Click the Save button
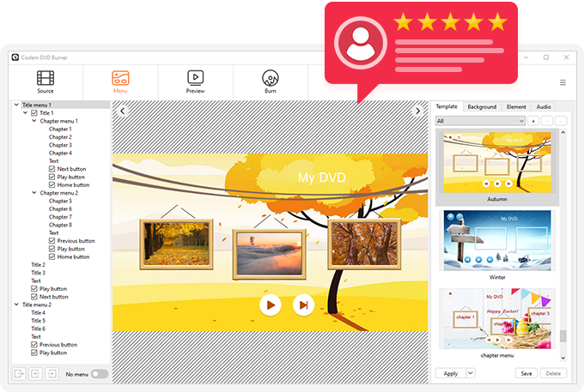Viewport: 584px width, 392px height. [525, 373]
